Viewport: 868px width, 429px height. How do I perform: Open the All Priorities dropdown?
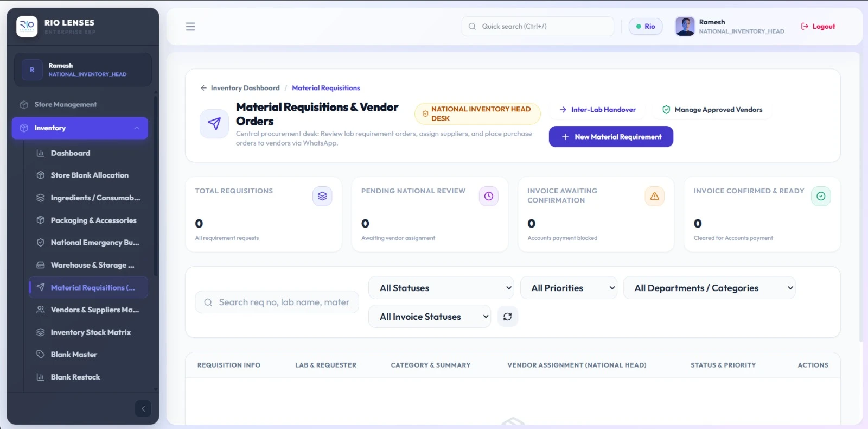click(x=569, y=288)
